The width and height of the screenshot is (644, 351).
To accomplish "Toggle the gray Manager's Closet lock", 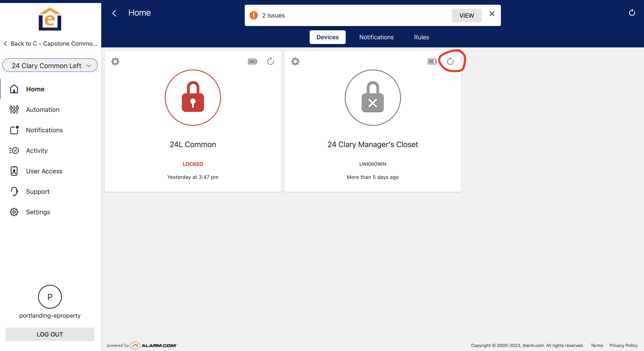I will [373, 98].
